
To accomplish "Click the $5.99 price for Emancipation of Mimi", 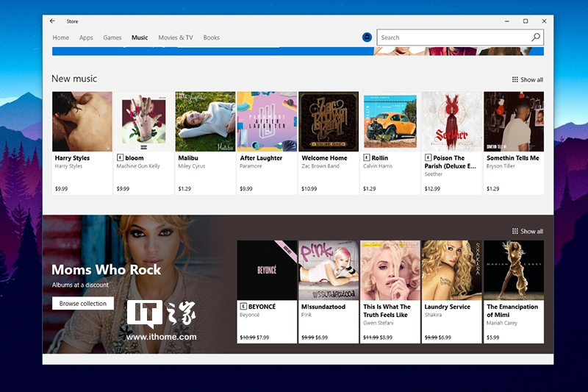I will point(492,338).
